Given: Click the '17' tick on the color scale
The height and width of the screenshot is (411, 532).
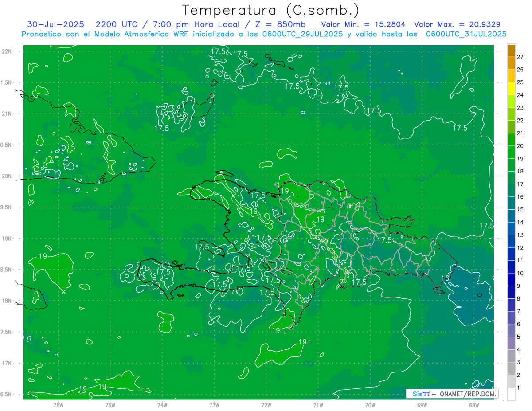Looking at the screenshot, I should tap(520, 184).
